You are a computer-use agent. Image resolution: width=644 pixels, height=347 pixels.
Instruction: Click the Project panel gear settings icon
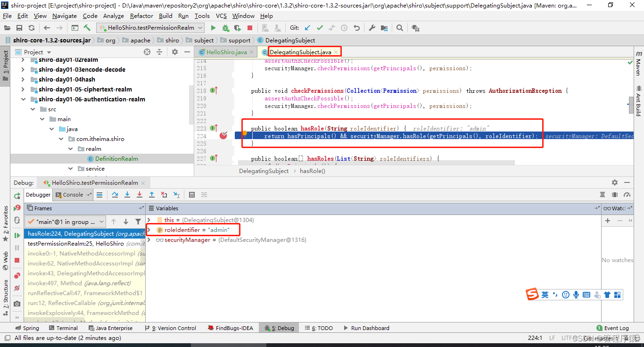tap(175, 52)
